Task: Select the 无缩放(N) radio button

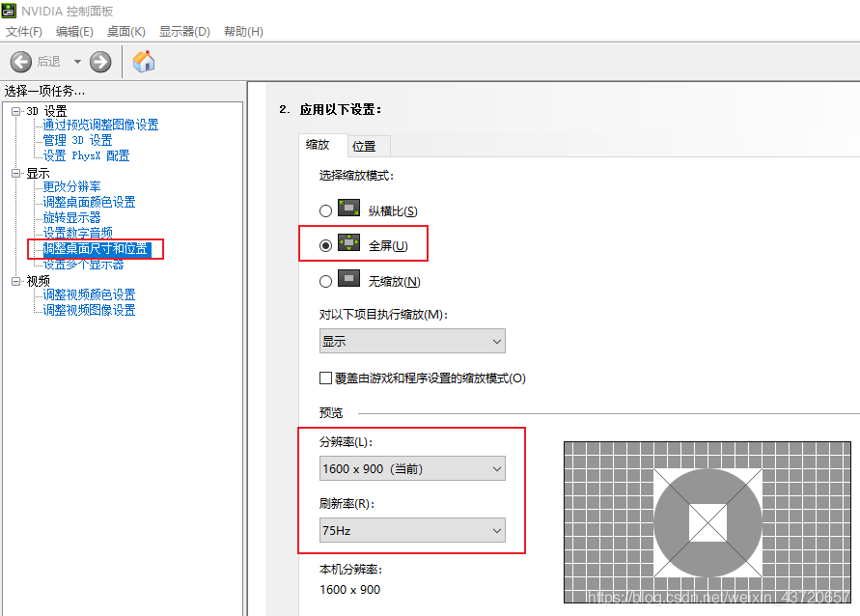Action: click(326, 281)
